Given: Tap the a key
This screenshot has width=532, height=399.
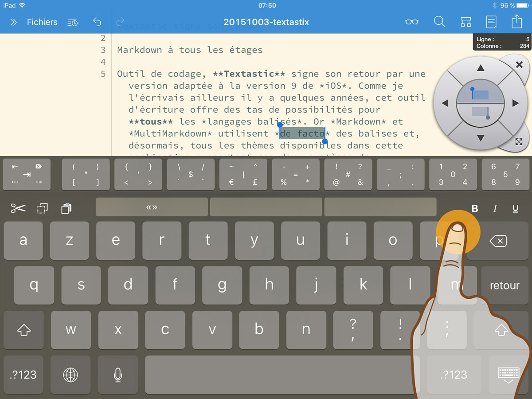Looking at the screenshot, I should click(23, 241).
